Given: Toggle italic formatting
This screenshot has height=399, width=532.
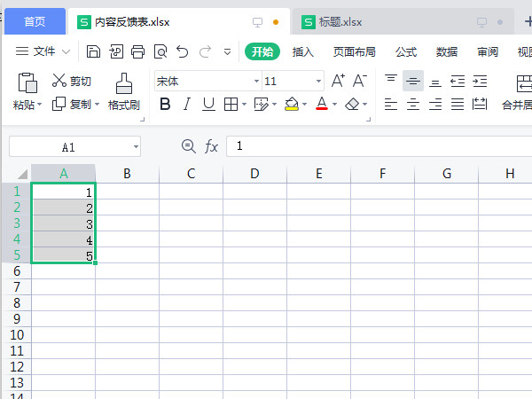Looking at the screenshot, I should [x=187, y=105].
